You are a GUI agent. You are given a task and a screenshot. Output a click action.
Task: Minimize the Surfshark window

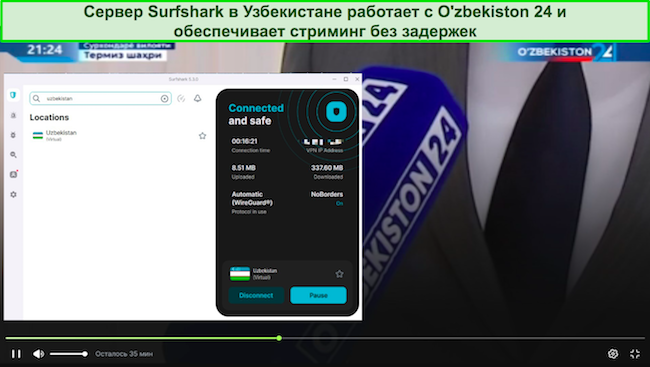[335, 79]
